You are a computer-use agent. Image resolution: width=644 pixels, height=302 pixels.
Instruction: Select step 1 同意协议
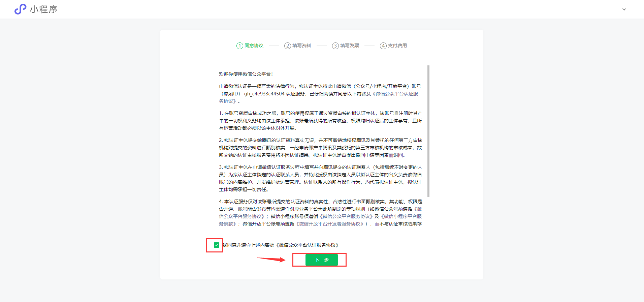click(x=250, y=46)
